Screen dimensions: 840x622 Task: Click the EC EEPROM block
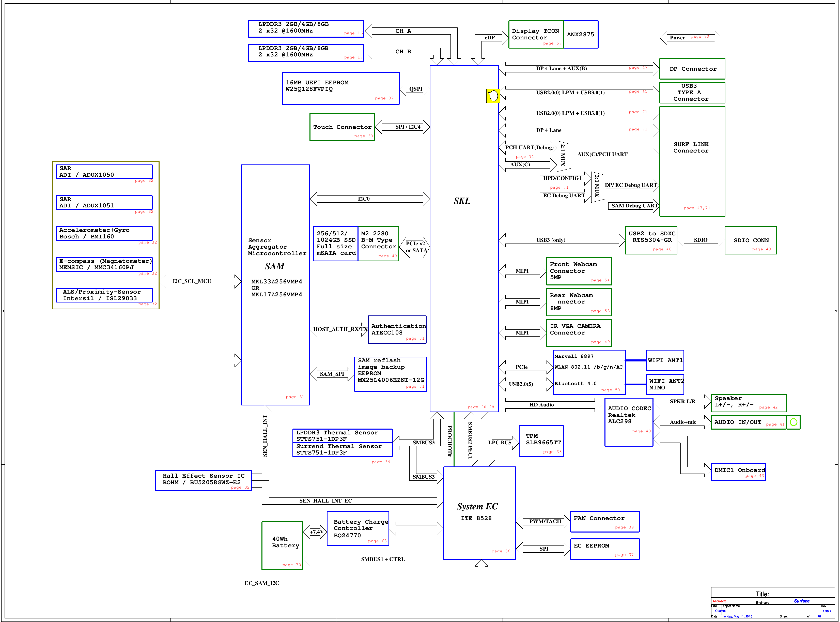tap(605, 549)
